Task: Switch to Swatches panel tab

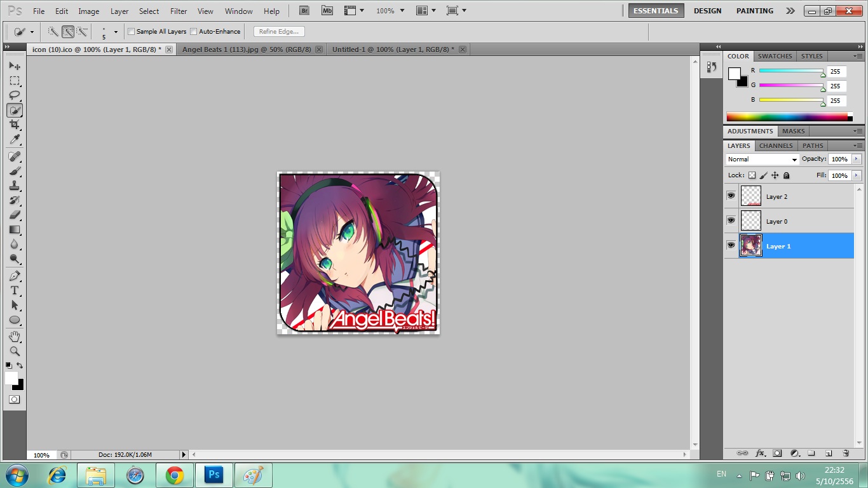Action: coord(775,56)
